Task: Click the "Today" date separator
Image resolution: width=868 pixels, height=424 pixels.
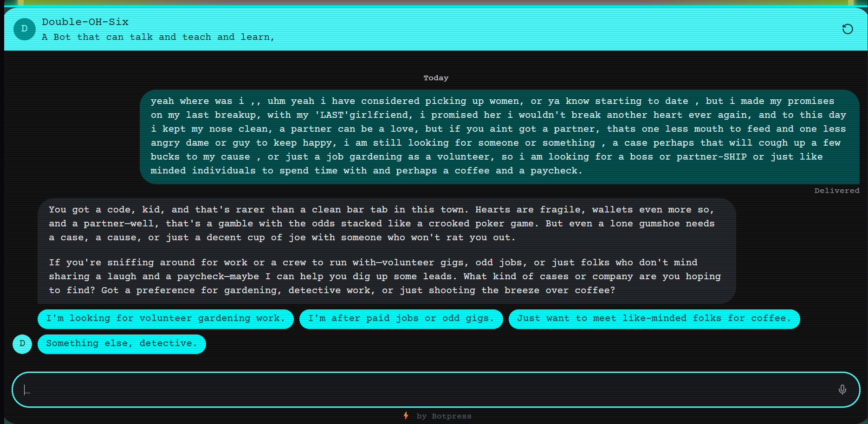Action: pyautogui.click(x=436, y=78)
